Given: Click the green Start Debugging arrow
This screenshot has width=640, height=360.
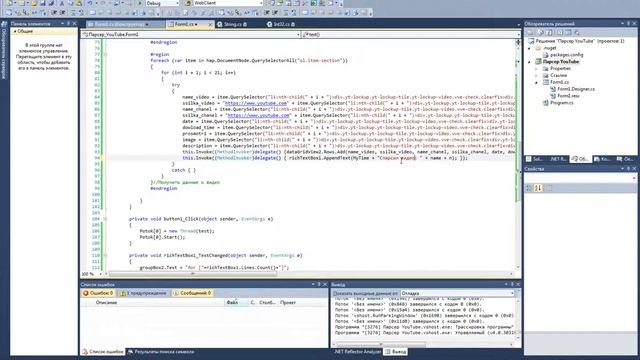Looking at the screenshot, I should [140, 3].
